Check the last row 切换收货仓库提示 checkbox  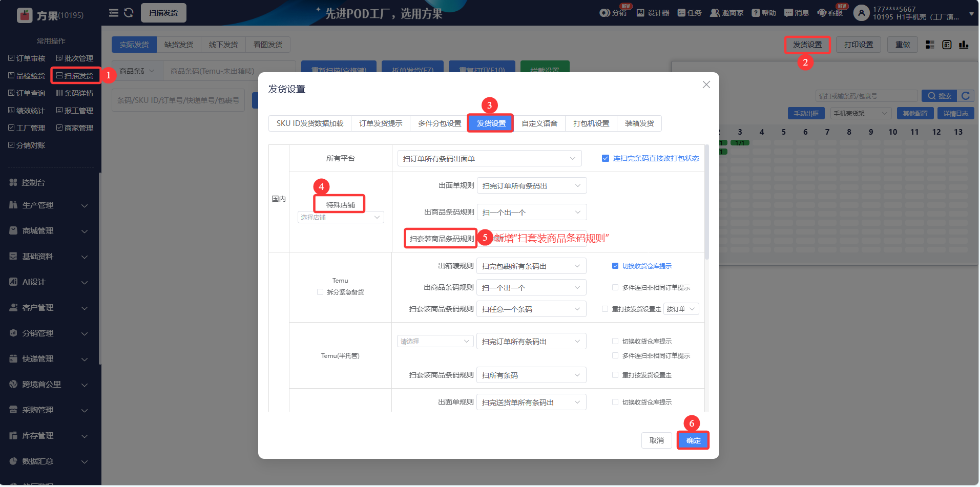[x=615, y=402]
